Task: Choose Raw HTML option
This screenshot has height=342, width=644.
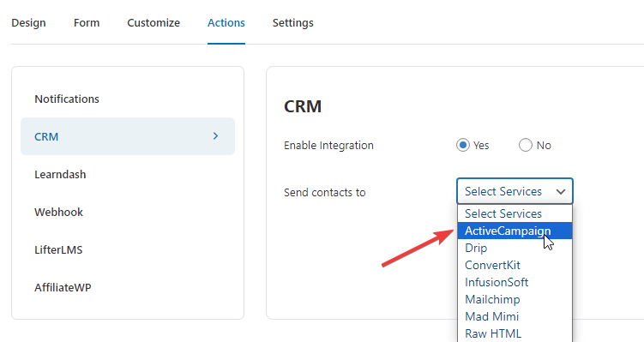Action: (515, 333)
